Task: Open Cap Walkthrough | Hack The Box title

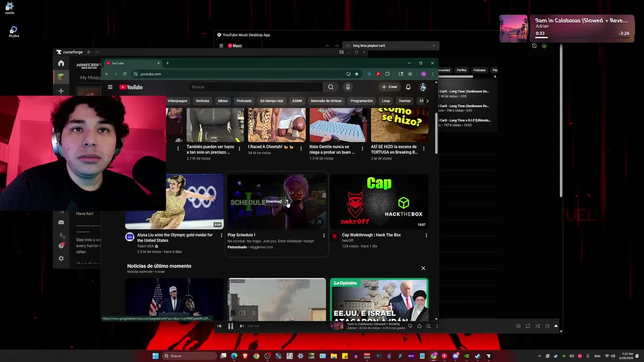Action: (371, 235)
